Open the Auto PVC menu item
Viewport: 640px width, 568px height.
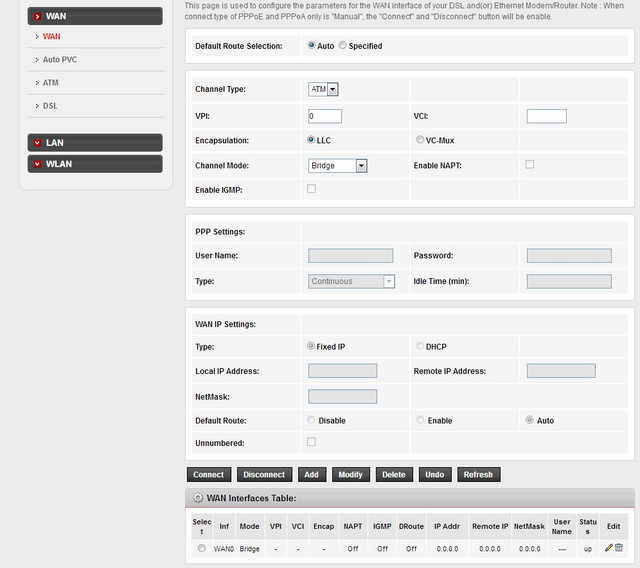tap(60, 60)
